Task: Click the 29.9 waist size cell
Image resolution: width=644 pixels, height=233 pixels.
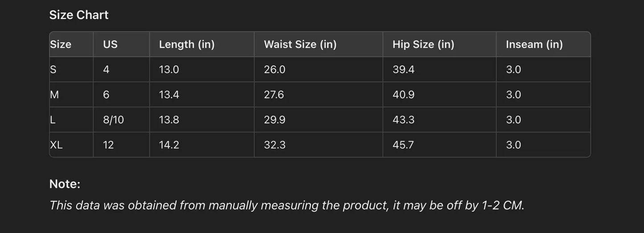Action: point(274,120)
